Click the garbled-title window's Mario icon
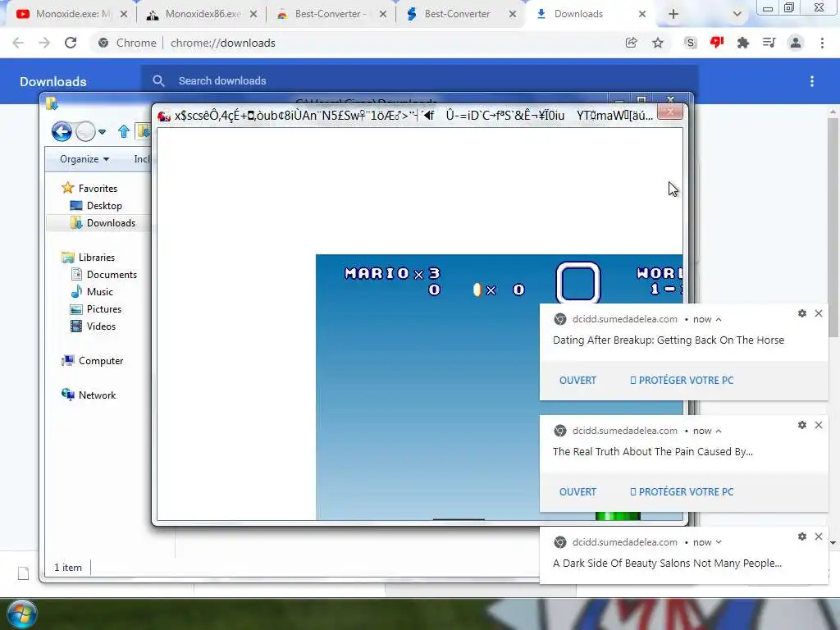This screenshot has height=630, width=840. (164, 115)
